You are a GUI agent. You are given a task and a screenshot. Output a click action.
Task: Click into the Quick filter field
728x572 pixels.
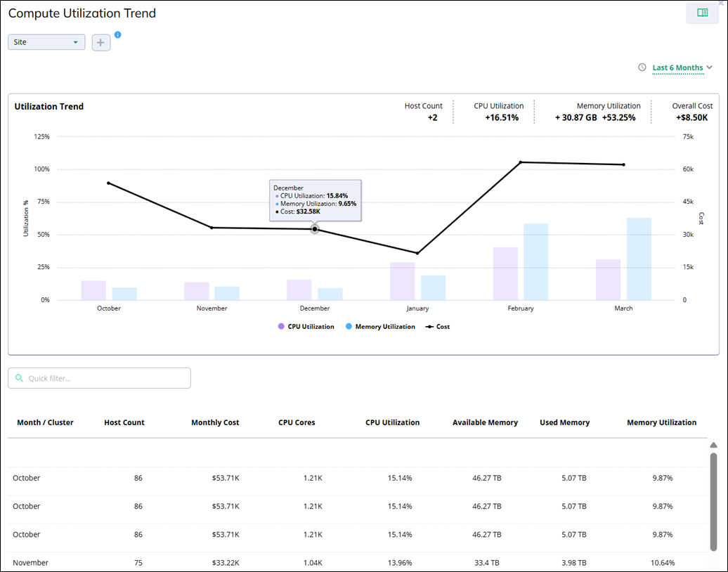(x=105, y=378)
